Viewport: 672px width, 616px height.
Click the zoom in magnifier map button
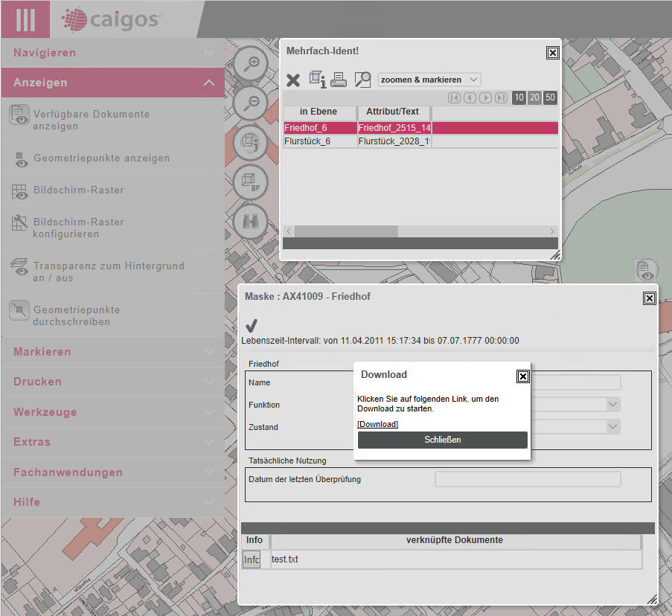point(251,65)
